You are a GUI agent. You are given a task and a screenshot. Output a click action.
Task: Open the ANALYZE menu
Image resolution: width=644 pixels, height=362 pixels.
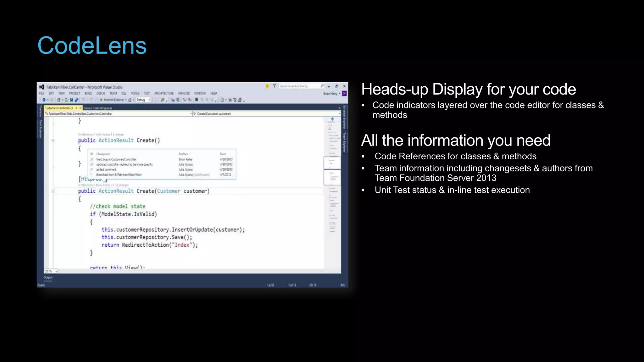click(x=184, y=93)
